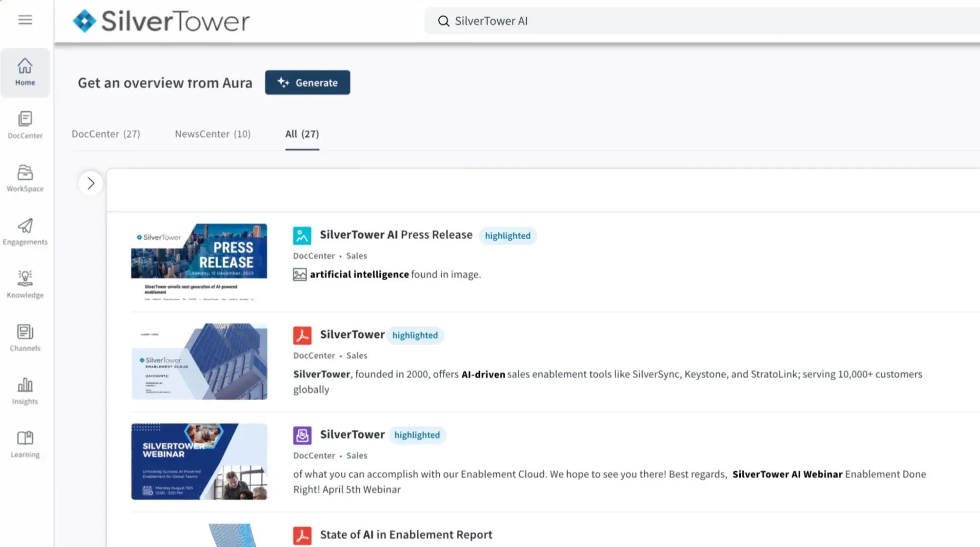Click the 'SilverTower AI Webinar' snippet text

pos(787,474)
